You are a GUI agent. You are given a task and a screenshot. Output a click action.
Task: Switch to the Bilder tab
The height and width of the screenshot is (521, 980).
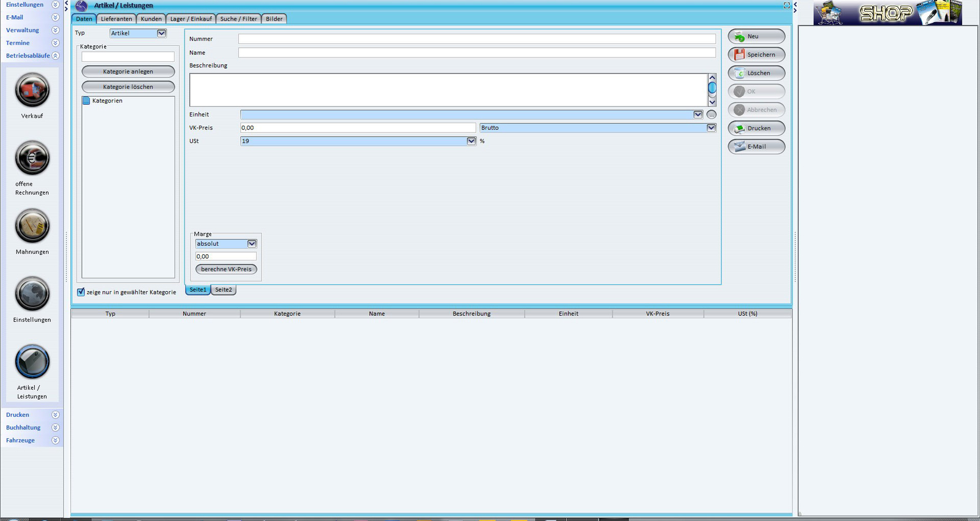pos(274,19)
